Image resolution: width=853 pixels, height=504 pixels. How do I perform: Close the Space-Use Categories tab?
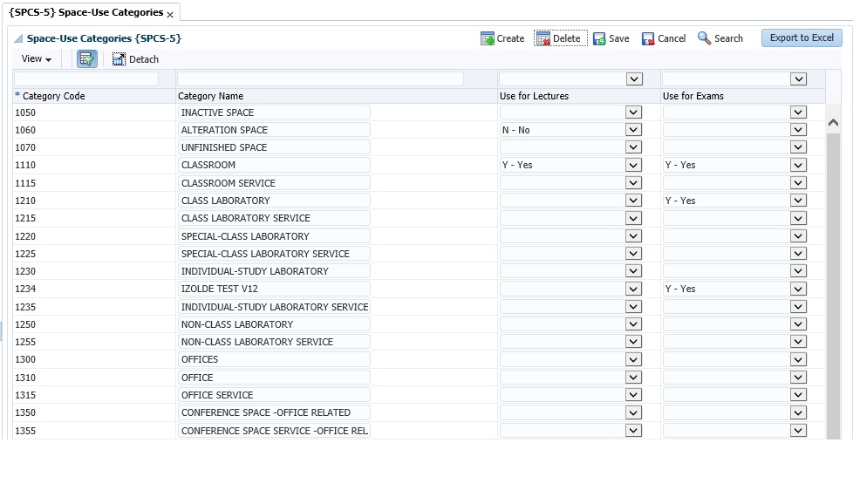coord(170,15)
